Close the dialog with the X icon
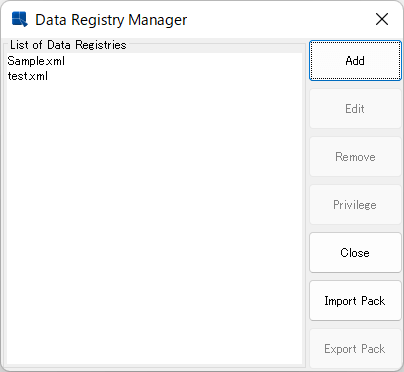Image resolution: width=404 pixels, height=372 pixels. (x=382, y=19)
